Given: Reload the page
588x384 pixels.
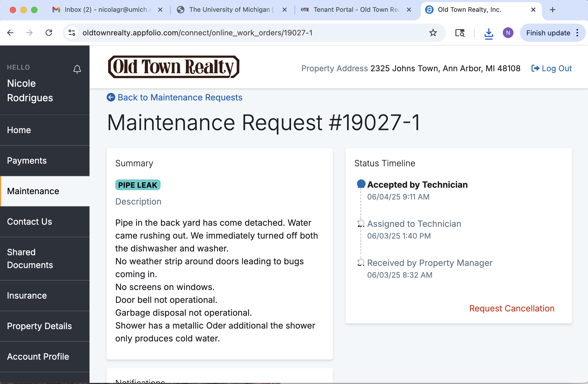Looking at the screenshot, I should click(49, 33).
